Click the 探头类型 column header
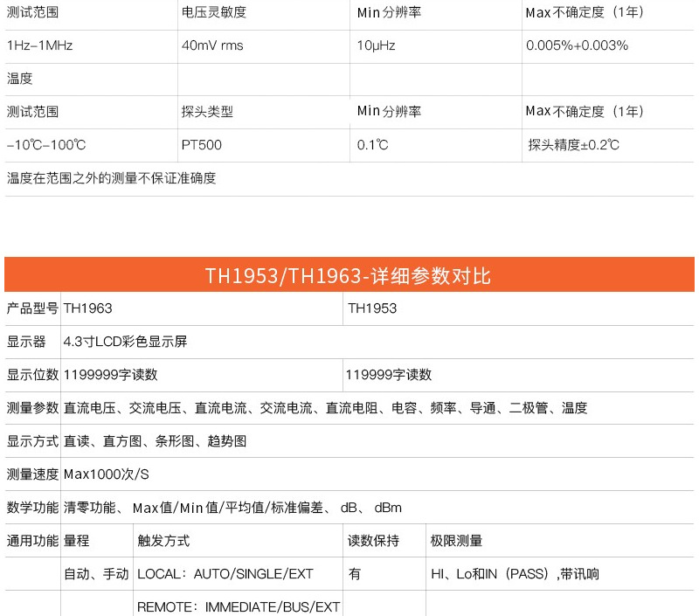The width and height of the screenshot is (699, 616). [207, 112]
